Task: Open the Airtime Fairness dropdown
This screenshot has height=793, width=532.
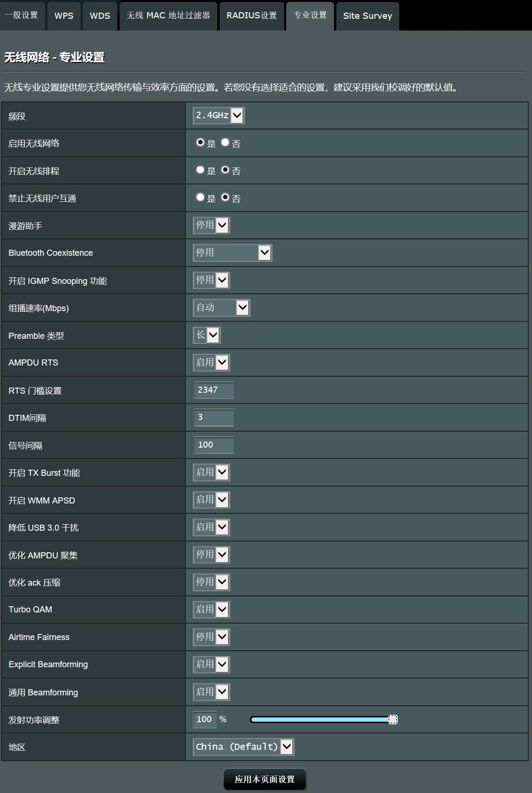Action: [x=212, y=637]
